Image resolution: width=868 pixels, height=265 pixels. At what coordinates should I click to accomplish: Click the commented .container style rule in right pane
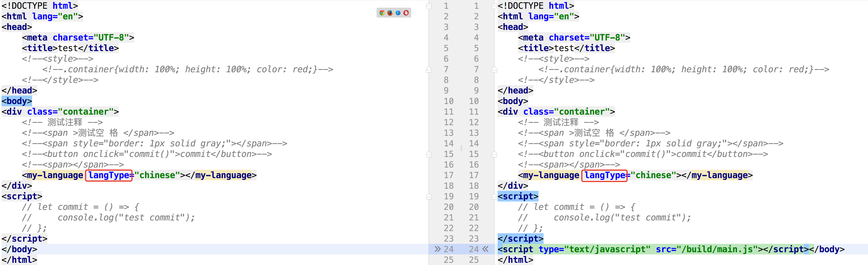point(684,69)
